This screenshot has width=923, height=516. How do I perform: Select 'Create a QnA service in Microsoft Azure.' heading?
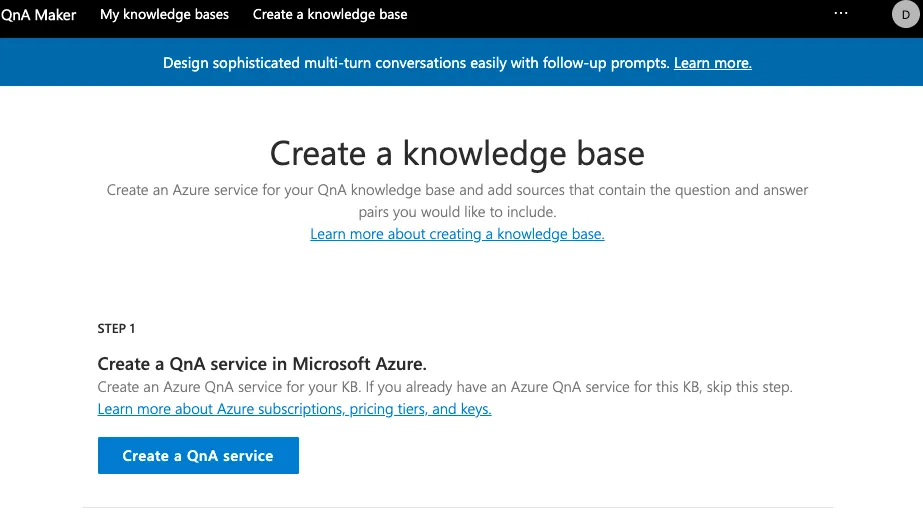(x=262, y=364)
